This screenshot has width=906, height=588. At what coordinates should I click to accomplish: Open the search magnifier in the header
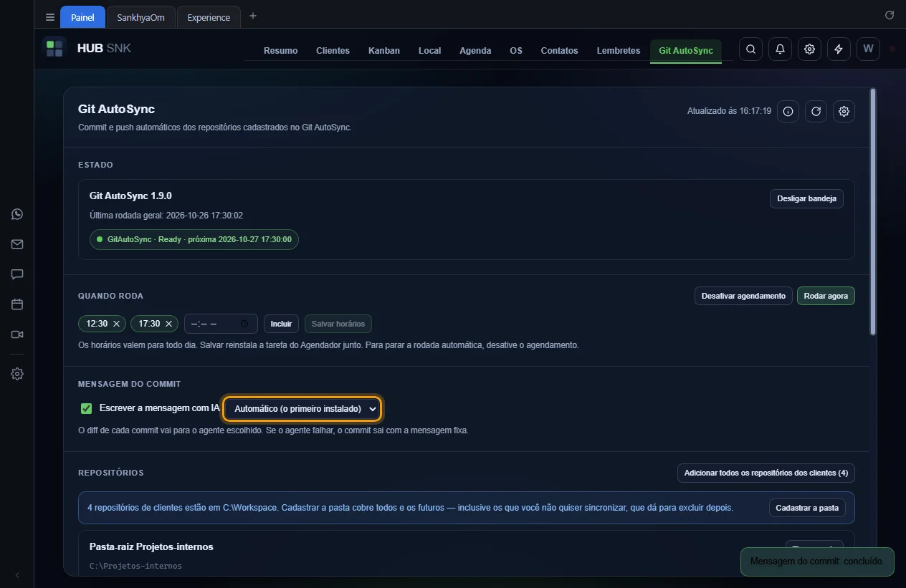(x=750, y=49)
